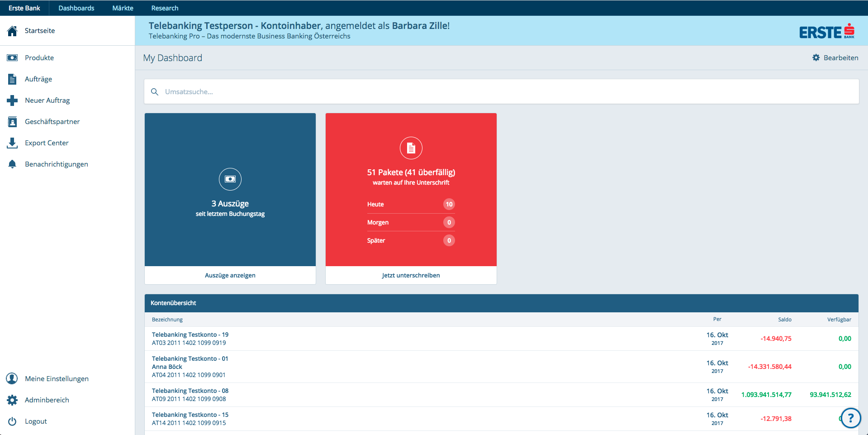Click Verfügbar value 93.941.512,62

(x=830, y=395)
